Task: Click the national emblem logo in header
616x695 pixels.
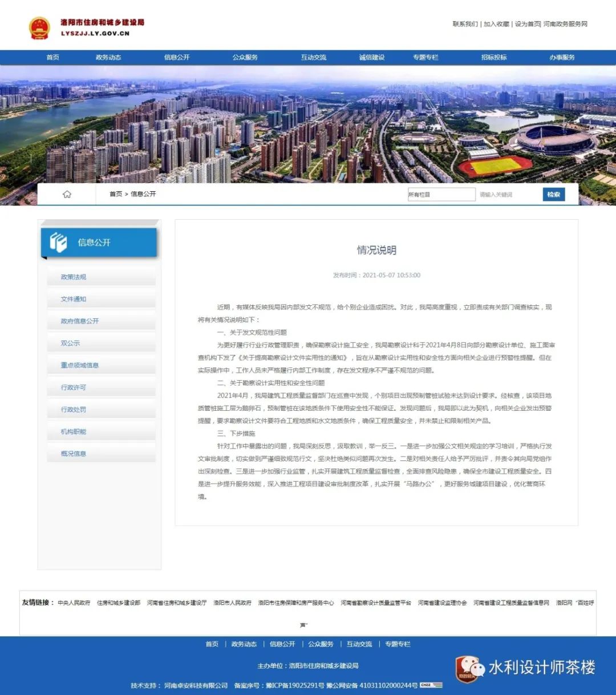Action: tap(39, 27)
